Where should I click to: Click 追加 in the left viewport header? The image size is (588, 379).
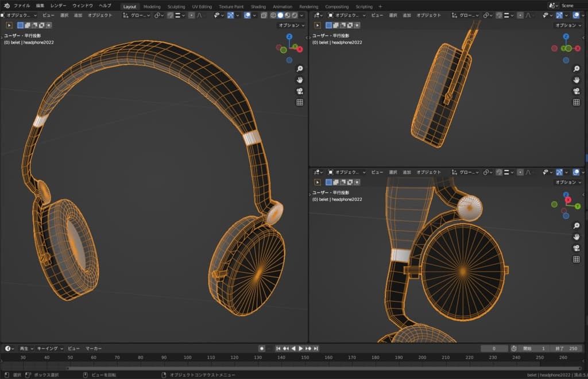[x=78, y=16]
